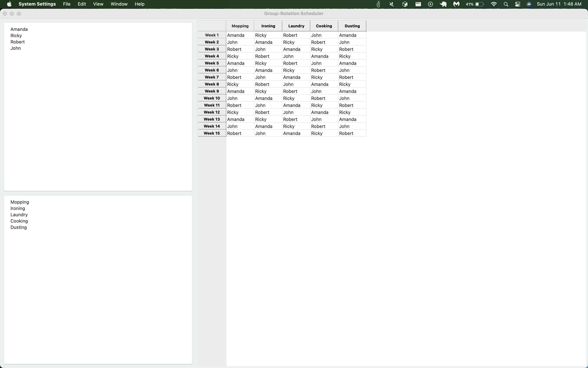Image resolution: width=588 pixels, height=368 pixels.
Task: Click the Week 14 Cooking cell Robert
Action: point(324,126)
